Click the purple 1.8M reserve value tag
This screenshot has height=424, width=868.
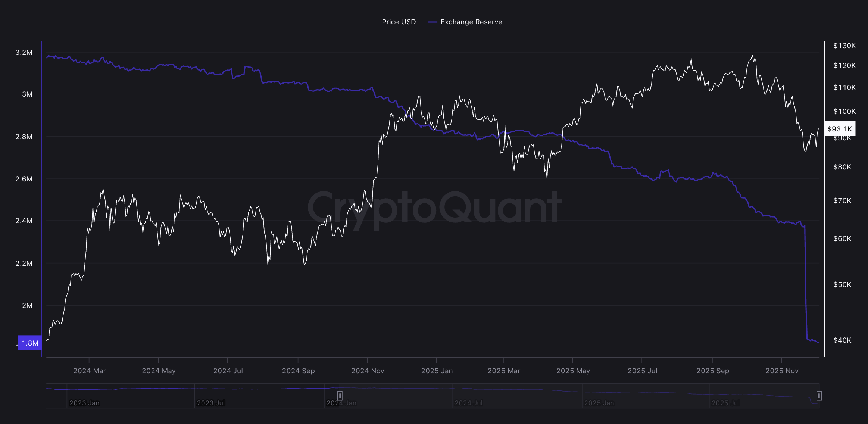coord(30,343)
